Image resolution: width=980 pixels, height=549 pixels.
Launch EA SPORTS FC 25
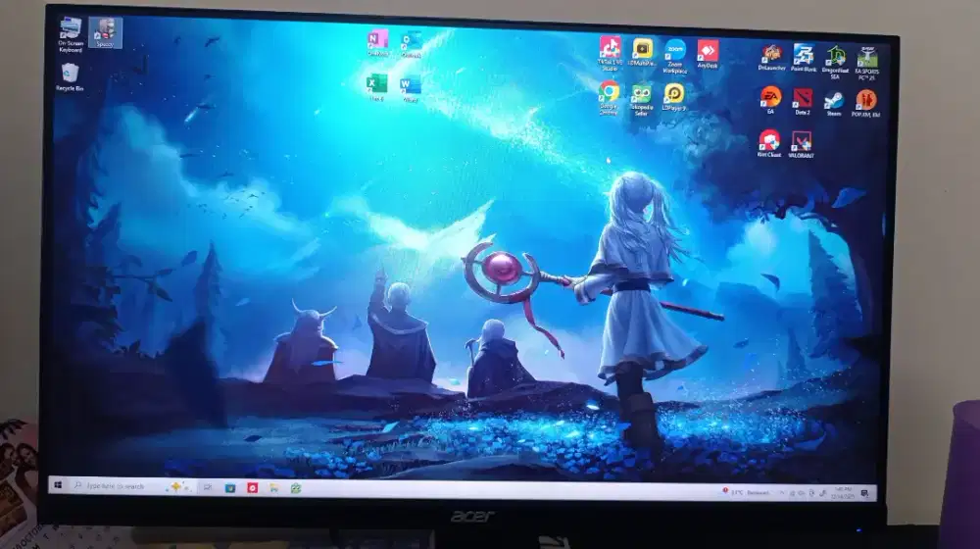coord(867,64)
